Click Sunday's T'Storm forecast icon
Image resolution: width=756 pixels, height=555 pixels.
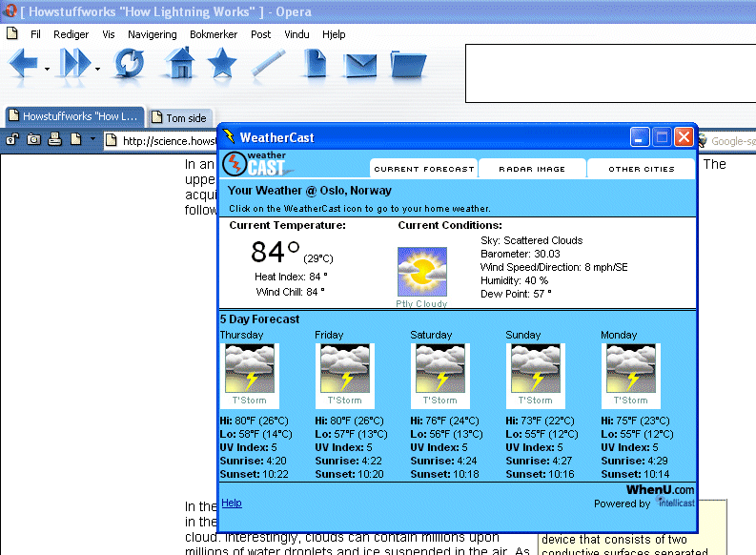tap(536, 369)
